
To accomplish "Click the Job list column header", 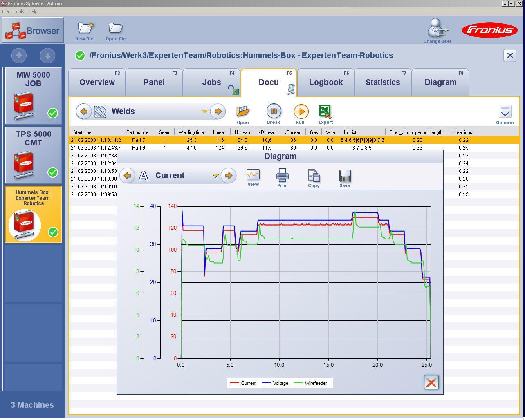I will click(x=362, y=132).
